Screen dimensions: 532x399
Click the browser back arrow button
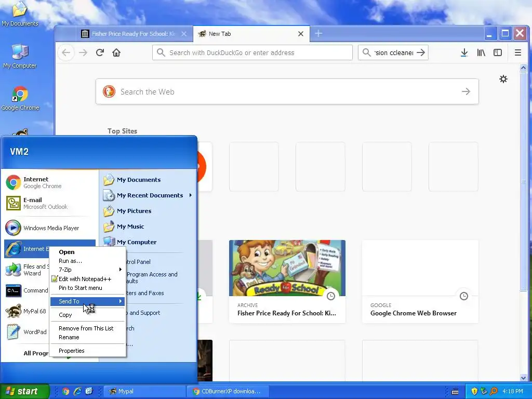66,52
